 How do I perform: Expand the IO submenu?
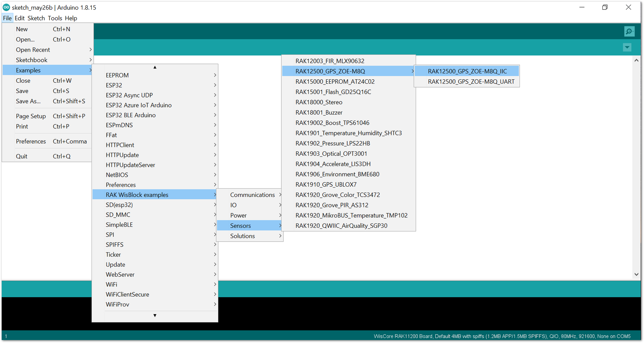pyautogui.click(x=250, y=205)
